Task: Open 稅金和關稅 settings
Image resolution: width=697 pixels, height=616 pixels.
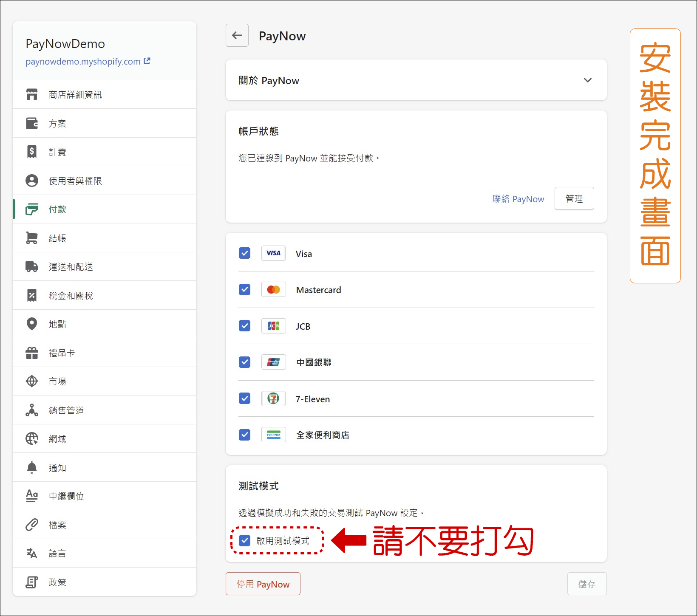Action: pyautogui.click(x=105, y=295)
